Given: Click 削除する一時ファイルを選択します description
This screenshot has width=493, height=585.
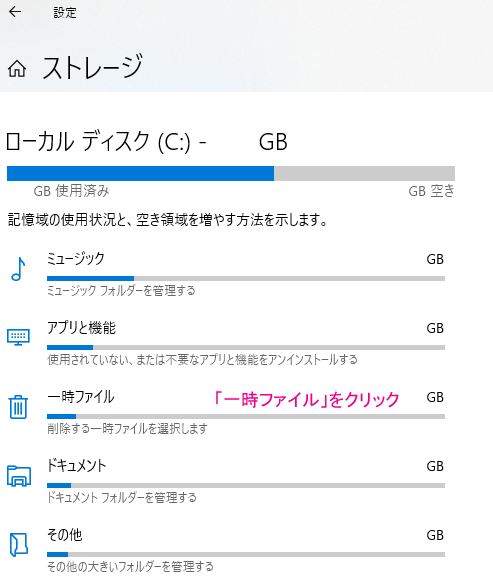Looking at the screenshot, I should 127,429.
